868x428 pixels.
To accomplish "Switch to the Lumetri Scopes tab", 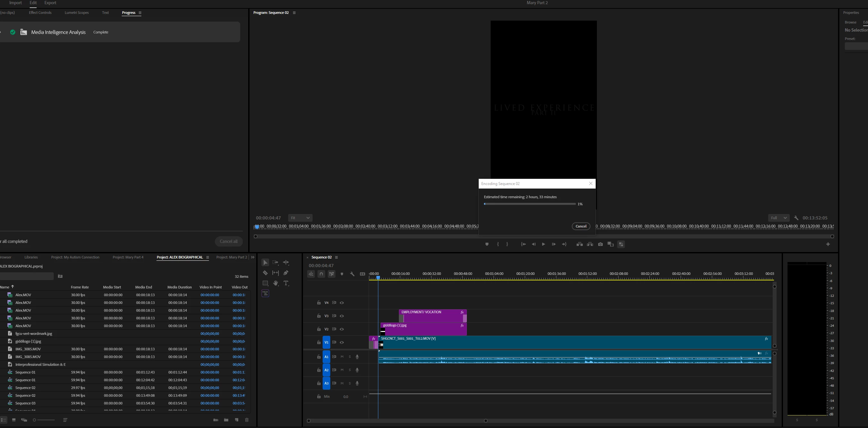I will pos(77,13).
